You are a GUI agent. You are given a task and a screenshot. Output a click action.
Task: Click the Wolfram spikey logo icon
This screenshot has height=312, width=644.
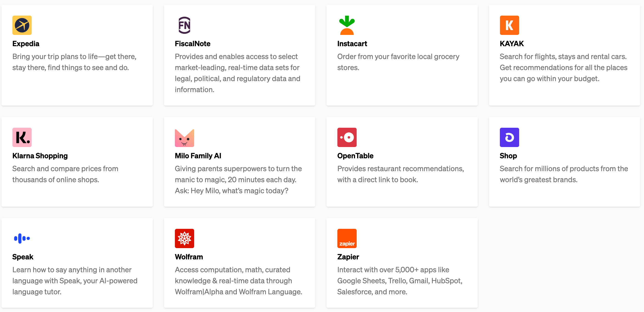click(x=184, y=238)
